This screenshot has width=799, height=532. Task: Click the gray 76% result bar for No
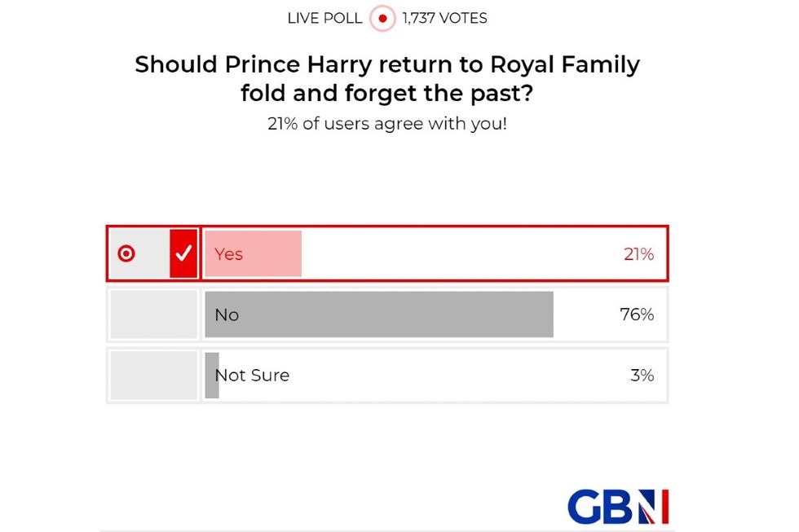coord(379,314)
